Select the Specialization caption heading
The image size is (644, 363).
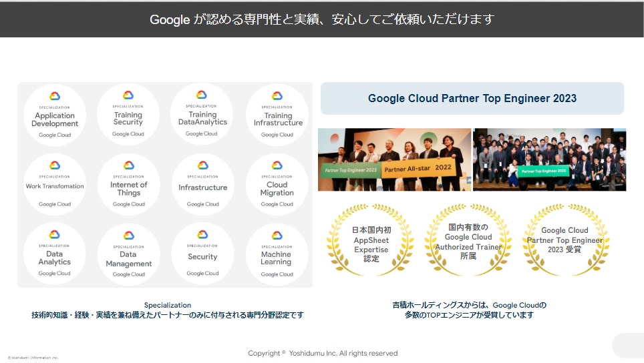click(x=168, y=305)
